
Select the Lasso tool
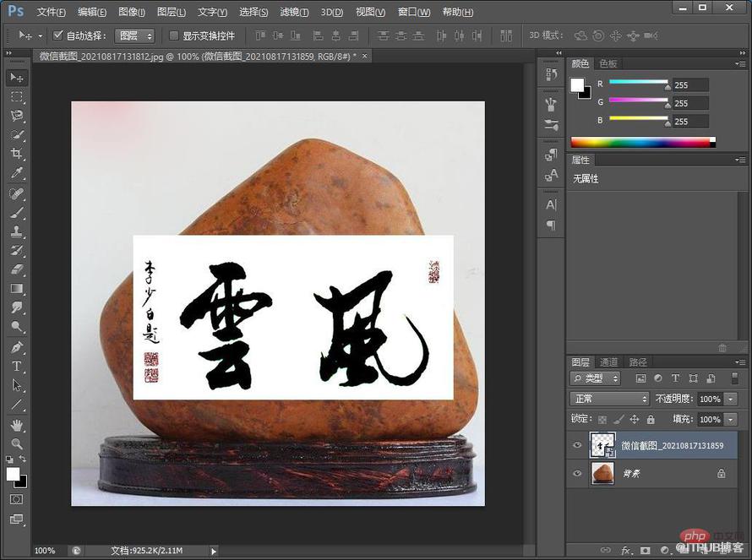click(17, 116)
